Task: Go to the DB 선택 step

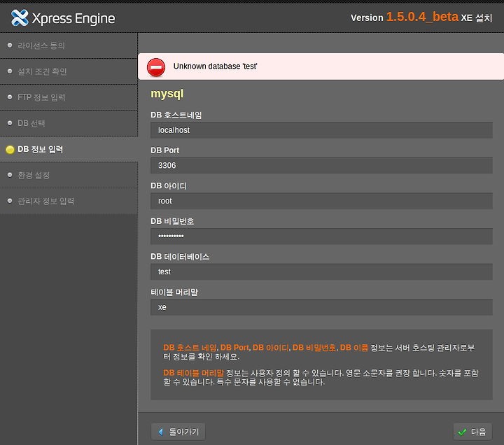Action: coord(69,123)
